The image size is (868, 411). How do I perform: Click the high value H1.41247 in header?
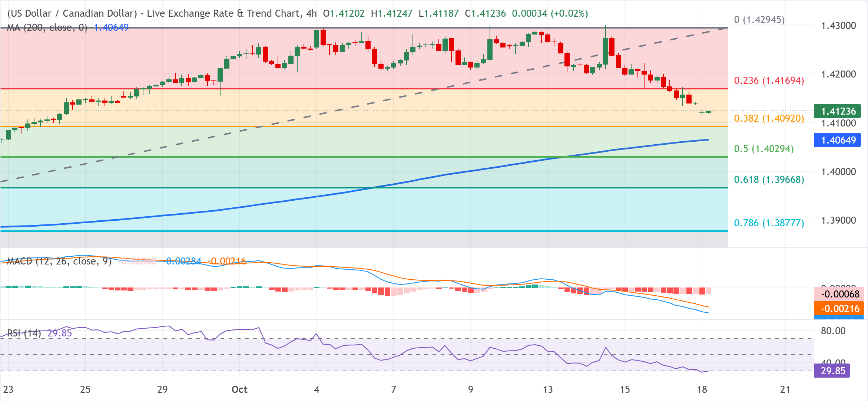pyautogui.click(x=392, y=14)
